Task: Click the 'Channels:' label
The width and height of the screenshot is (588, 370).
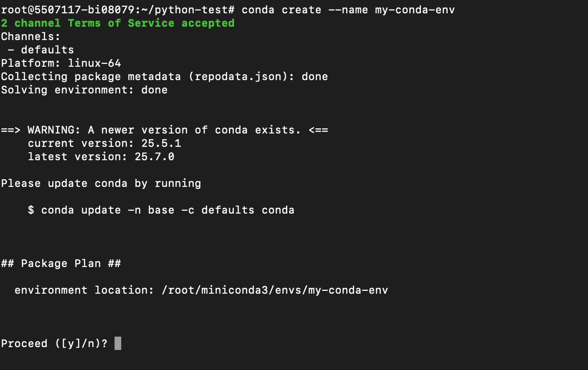Action: (x=31, y=36)
